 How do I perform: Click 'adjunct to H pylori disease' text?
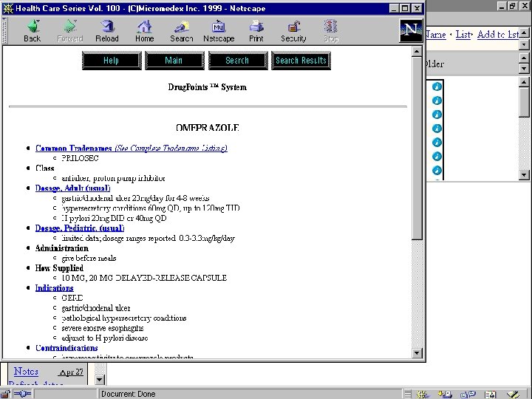click(x=105, y=338)
